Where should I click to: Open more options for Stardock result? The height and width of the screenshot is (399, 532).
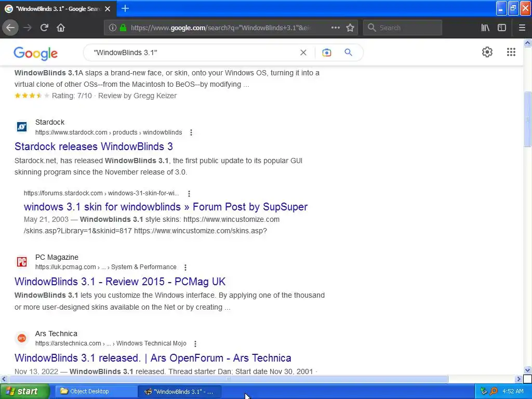tap(191, 132)
